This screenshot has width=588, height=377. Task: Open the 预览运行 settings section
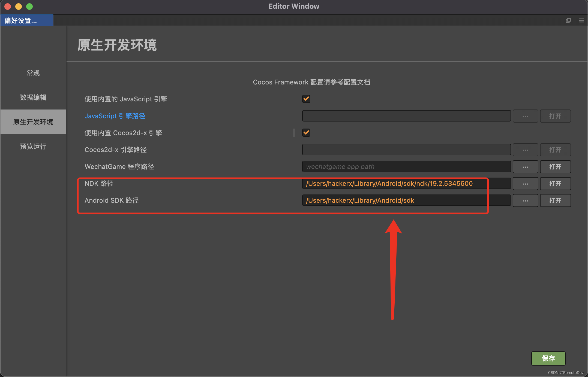[x=33, y=146]
